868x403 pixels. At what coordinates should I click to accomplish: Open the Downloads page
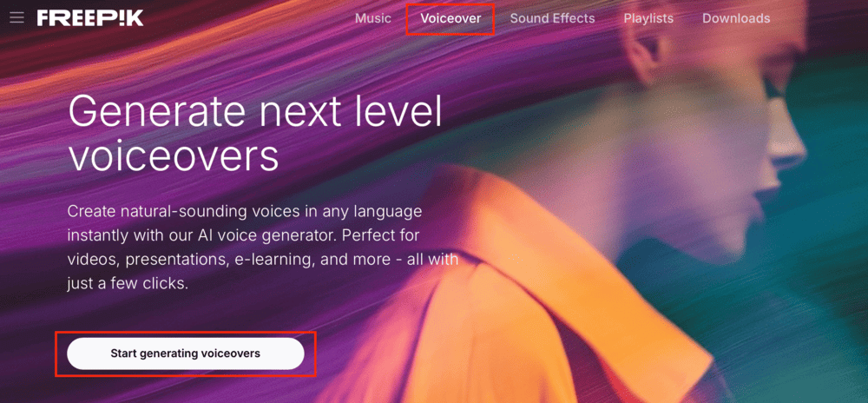pos(736,18)
